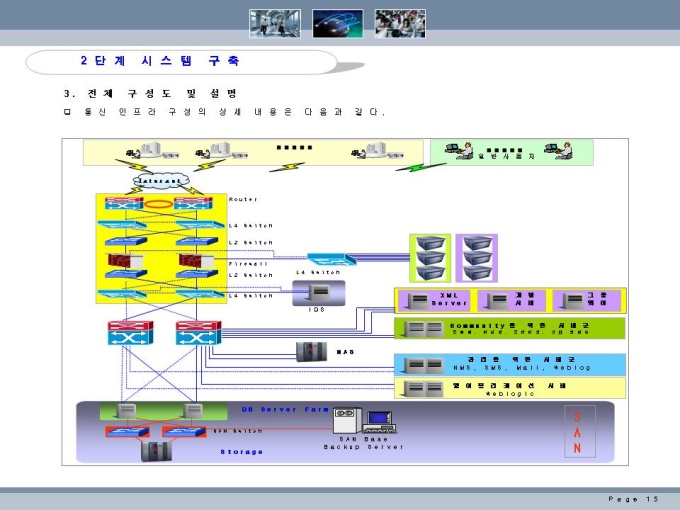Click the right backbone switch icon
Viewport: 680px width, 510px height.
coord(199,333)
